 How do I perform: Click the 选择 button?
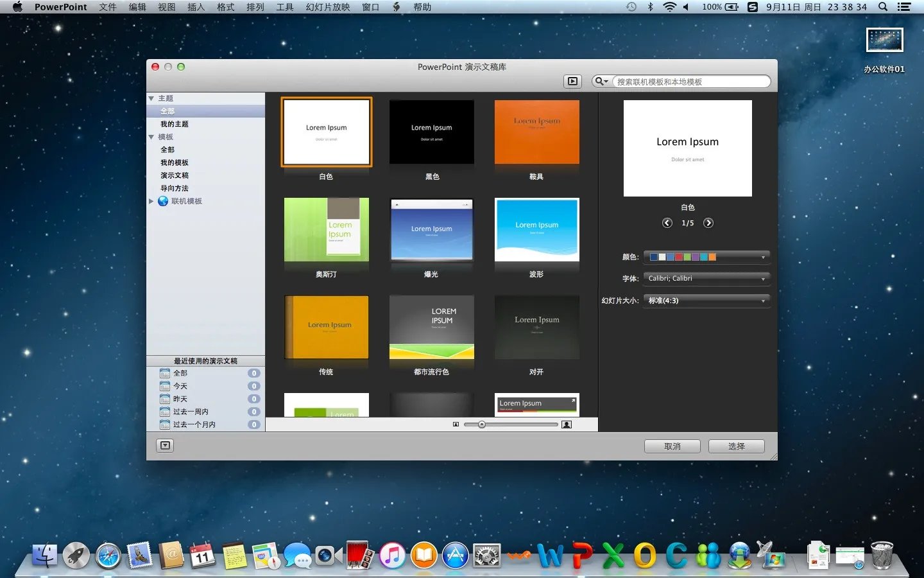point(736,446)
